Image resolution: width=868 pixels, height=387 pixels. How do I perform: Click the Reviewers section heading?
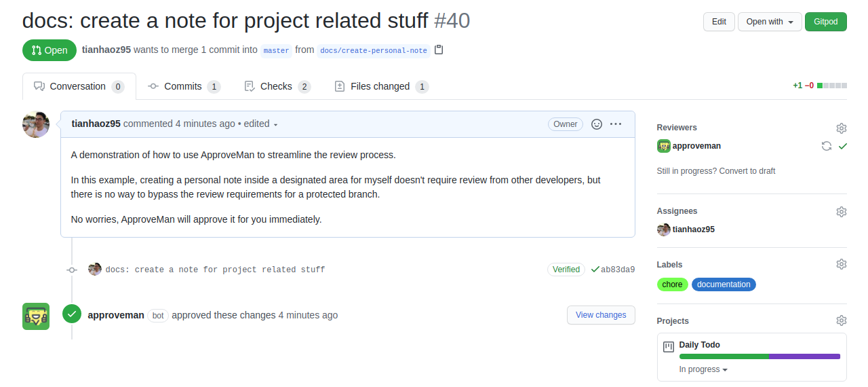677,128
